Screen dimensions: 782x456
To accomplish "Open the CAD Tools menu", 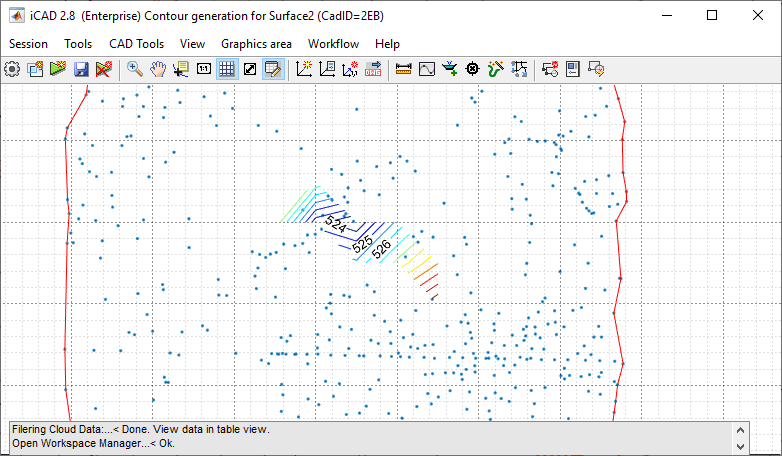I will point(136,44).
